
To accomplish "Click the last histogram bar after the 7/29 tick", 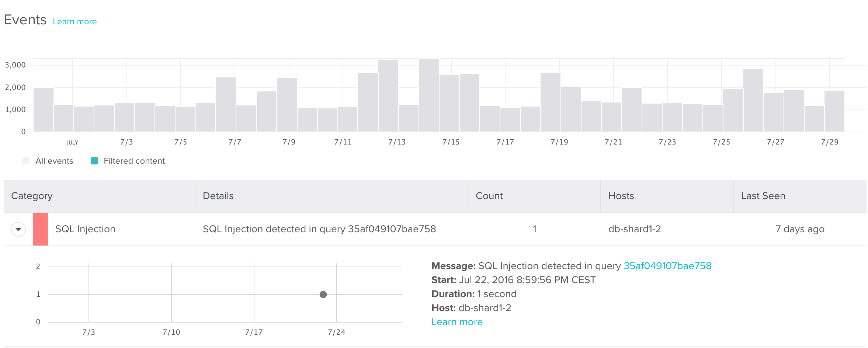I will [834, 111].
